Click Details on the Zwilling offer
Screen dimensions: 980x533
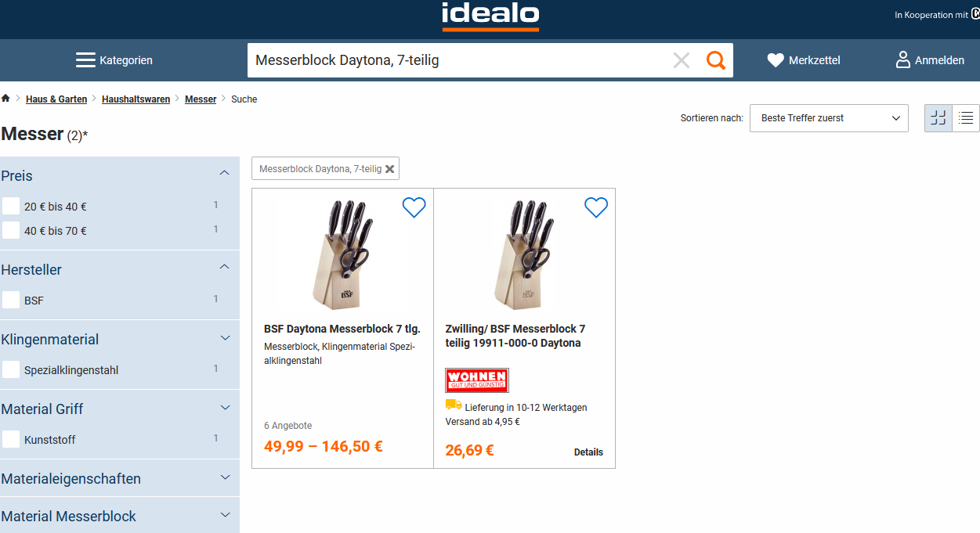(x=588, y=452)
